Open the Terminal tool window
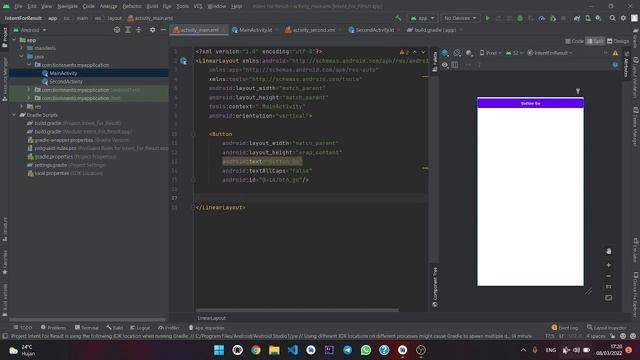 87,328
